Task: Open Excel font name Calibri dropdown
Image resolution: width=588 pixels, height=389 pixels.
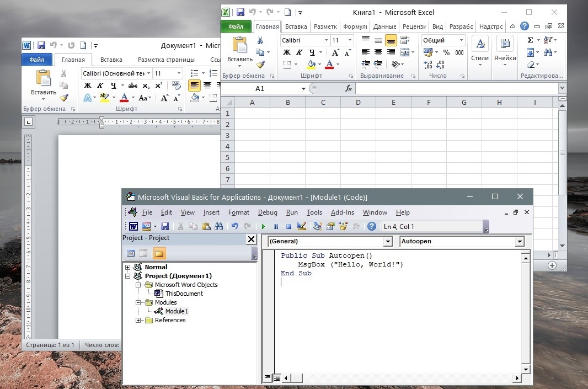Action: pos(326,40)
